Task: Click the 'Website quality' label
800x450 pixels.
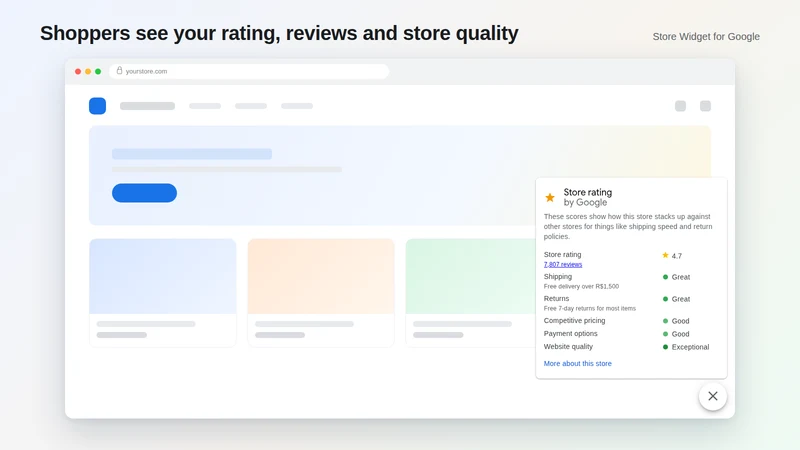Action: click(x=568, y=346)
